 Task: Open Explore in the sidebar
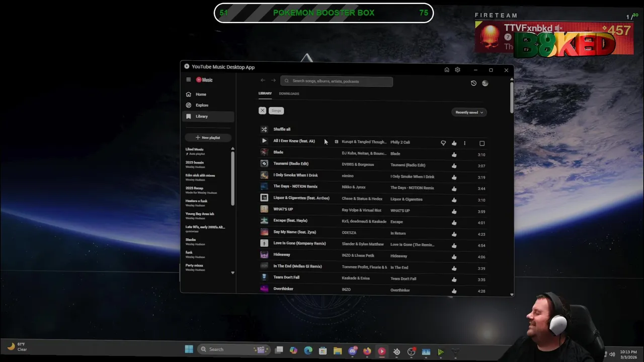208,105
